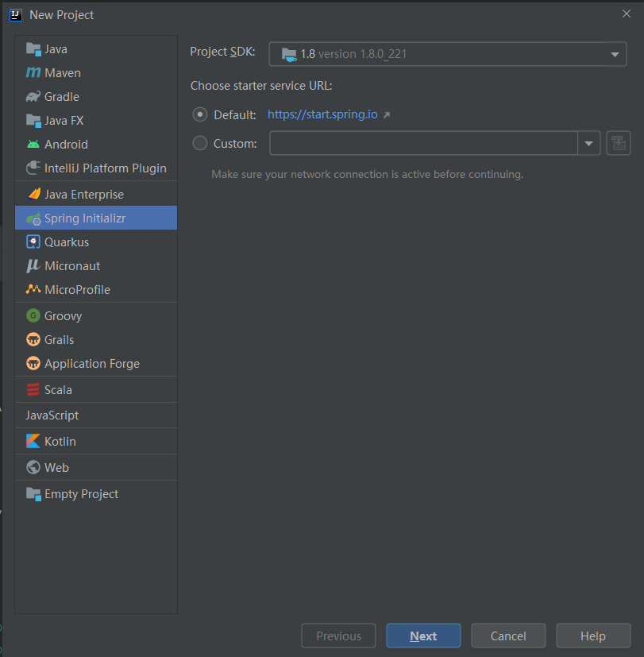Open Help for New Project
This screenshot has width=644, height=657.
click(593, 636)
